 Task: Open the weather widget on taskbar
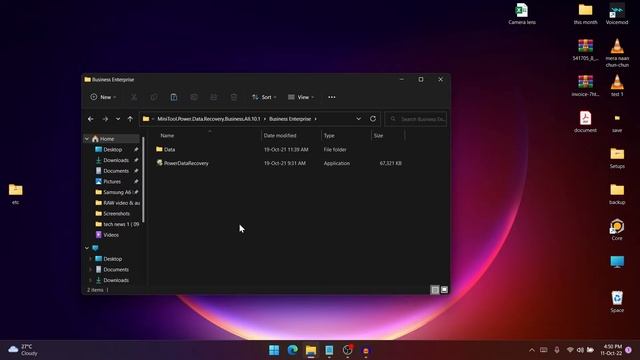coord(23,350)
